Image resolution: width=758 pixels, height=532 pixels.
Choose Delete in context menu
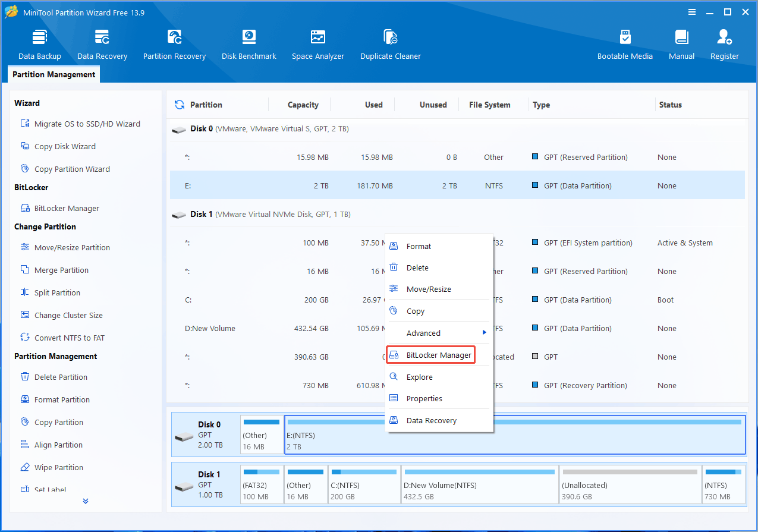(x=439, y=267)
